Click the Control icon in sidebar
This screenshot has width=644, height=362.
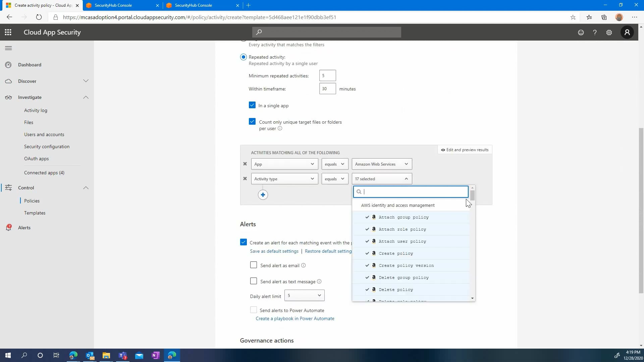point(8,187)
